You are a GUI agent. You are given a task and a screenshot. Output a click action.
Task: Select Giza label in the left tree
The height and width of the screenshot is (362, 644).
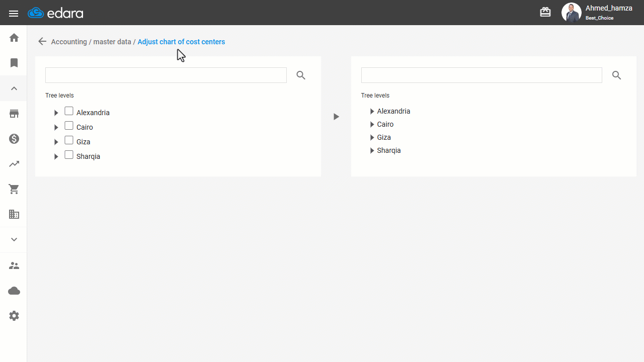(84, 142)
